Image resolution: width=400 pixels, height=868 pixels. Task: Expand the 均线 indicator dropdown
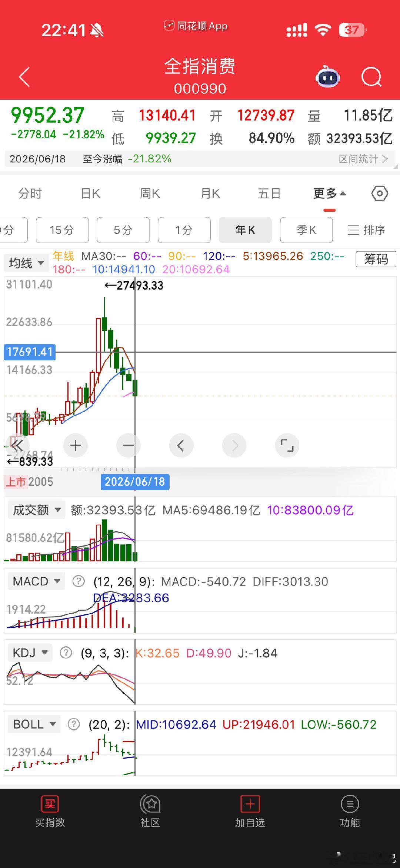(x=26, y=263)
